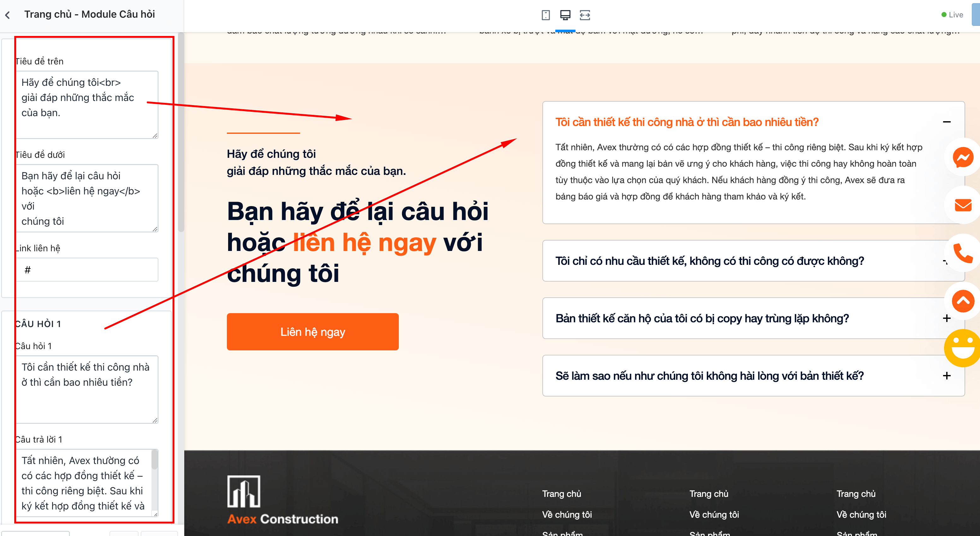
Task: Click the 'Tiêu đề trên' field label
Action: [x=39, y=61]
